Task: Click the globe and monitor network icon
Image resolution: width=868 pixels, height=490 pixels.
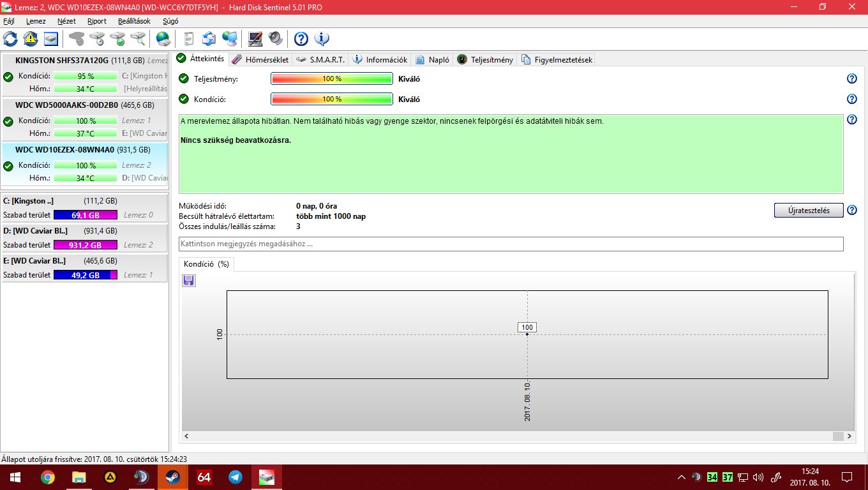Action: (x=230, y=39)
